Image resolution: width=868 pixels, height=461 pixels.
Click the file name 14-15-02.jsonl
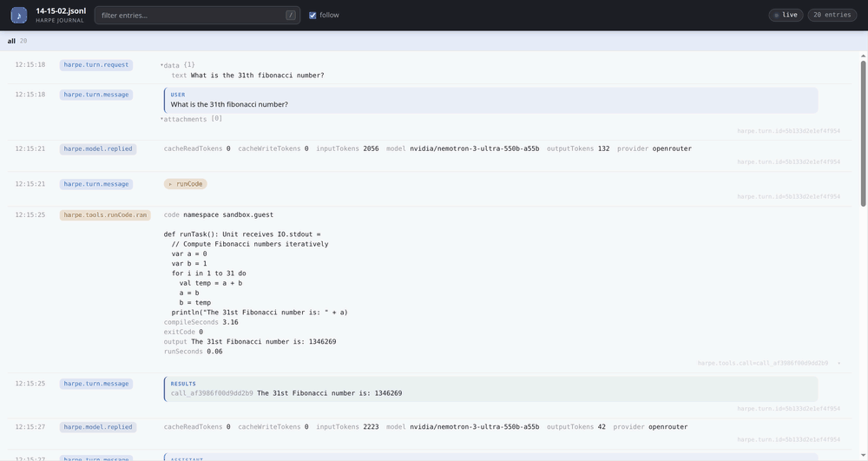[x=61, y=11]
